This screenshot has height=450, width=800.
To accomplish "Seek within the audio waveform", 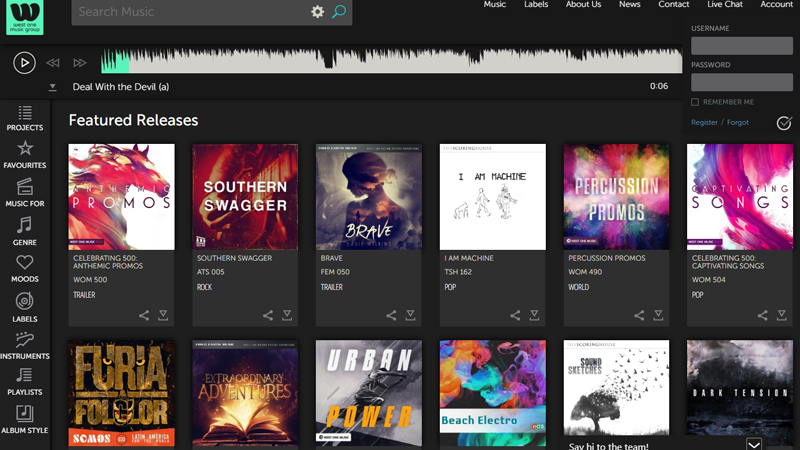I will 391,61.
